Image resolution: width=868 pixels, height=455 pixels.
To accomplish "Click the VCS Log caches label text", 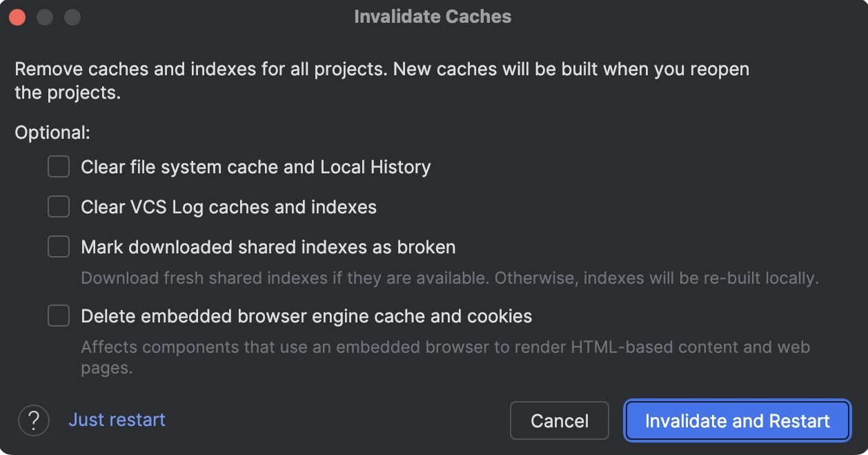I will pos(228,206).
